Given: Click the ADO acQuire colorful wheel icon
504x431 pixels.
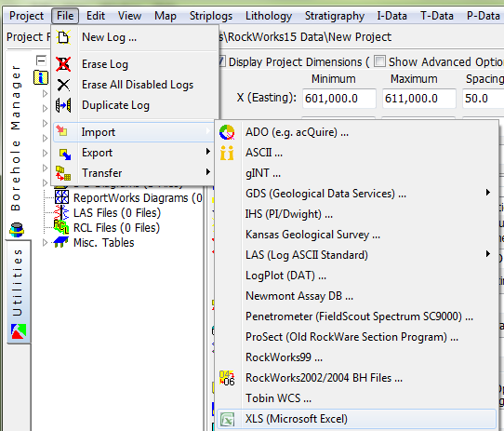Looking at the screenshot, I should click(227, 132).
